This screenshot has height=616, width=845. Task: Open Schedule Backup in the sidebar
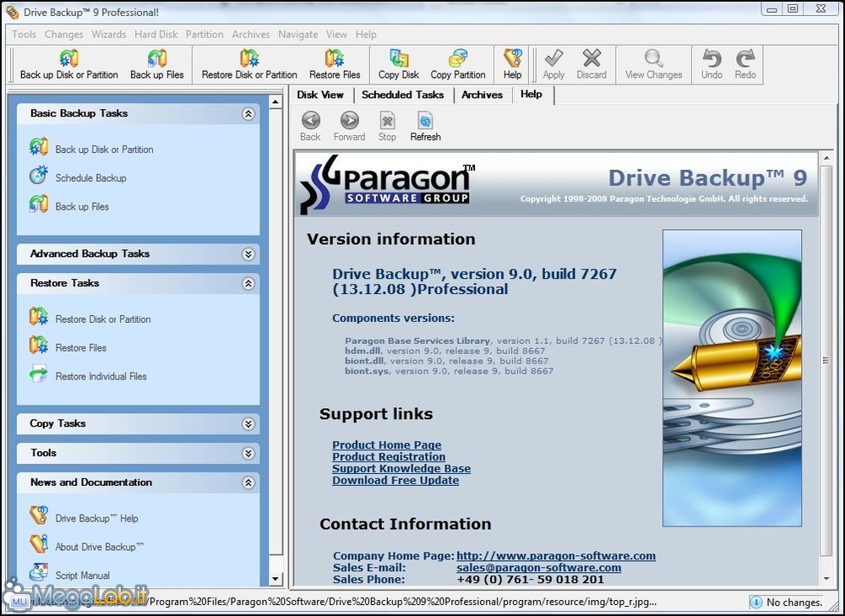(x=90, y=178)
